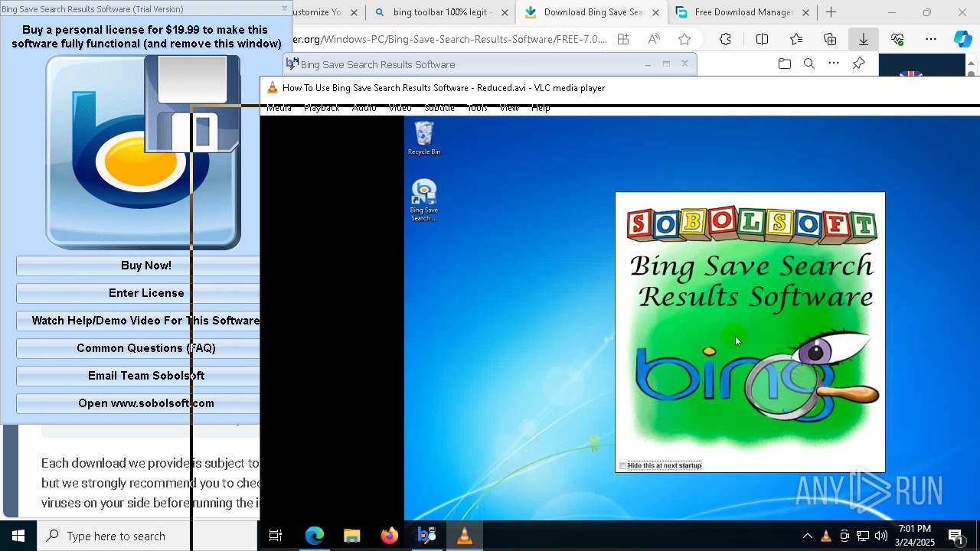Switch to Free Download Manager tab

click(x=743, y=12)
